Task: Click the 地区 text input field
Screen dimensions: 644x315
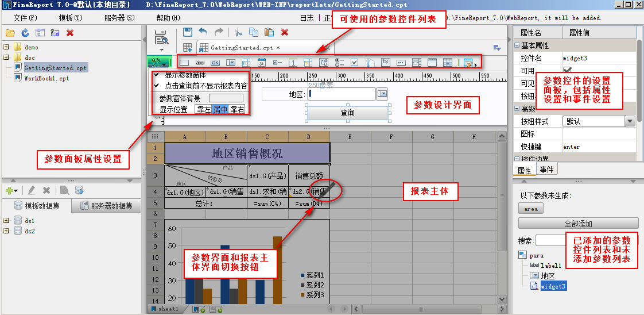Action: tap(342, 94)
